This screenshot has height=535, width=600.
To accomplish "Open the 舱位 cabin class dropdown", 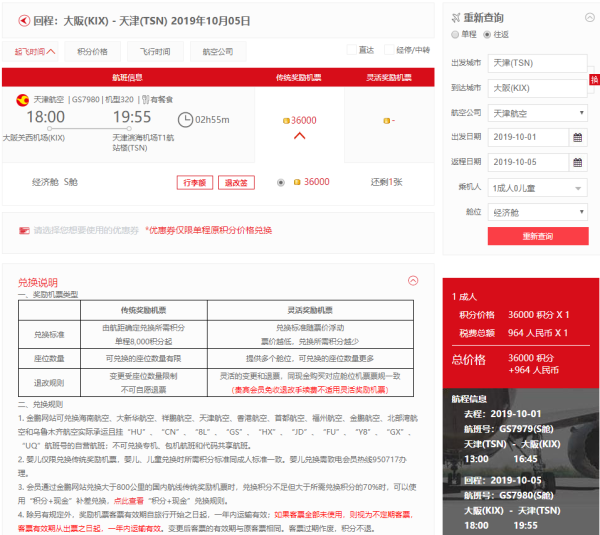I will (537, 212).
